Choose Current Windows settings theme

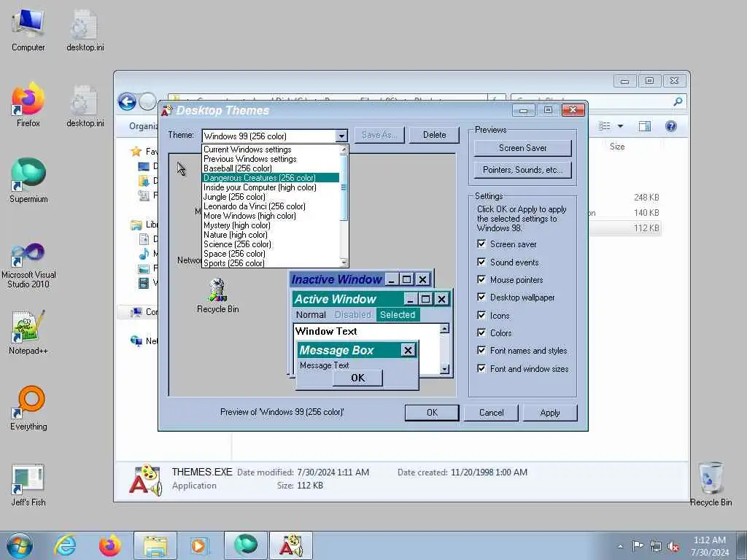coord(271,149)
